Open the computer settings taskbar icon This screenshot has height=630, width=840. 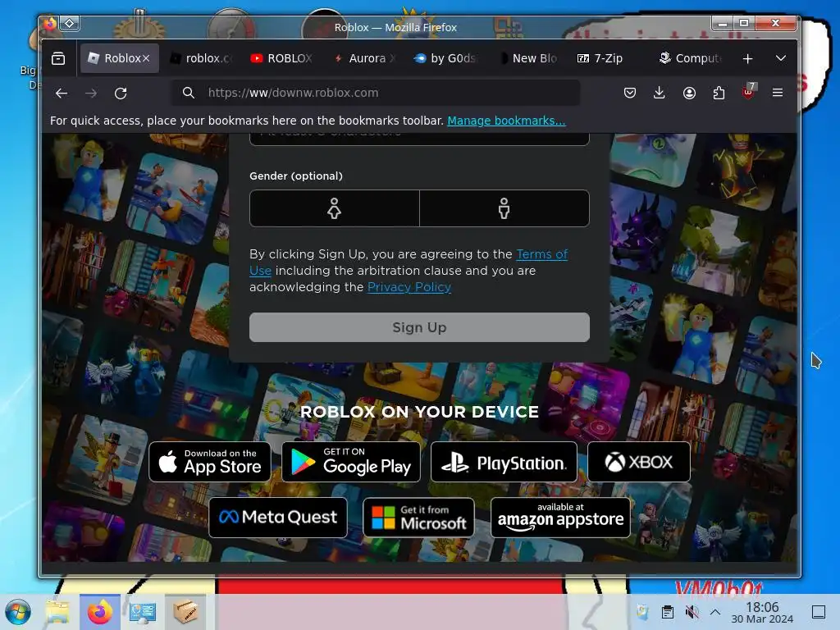[143, 612]
